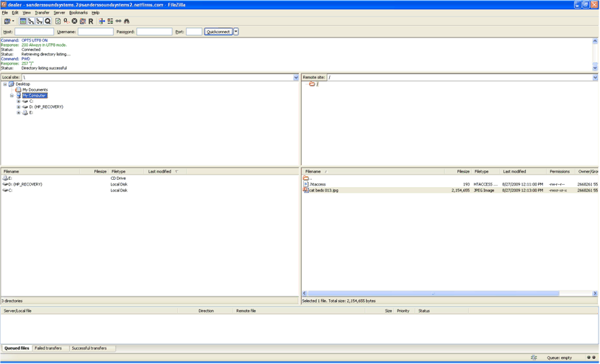
Task: Switch to Successful transfers tab
Action: 89,348
